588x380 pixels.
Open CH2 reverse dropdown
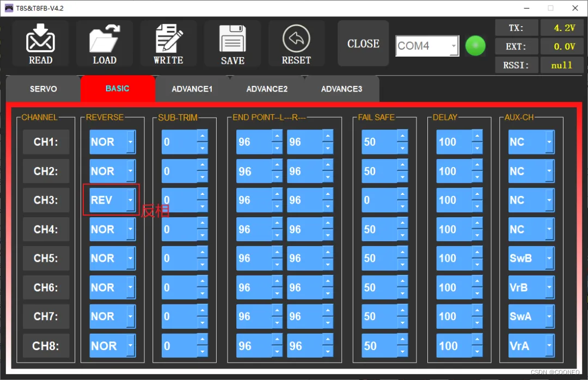(131, 171)
